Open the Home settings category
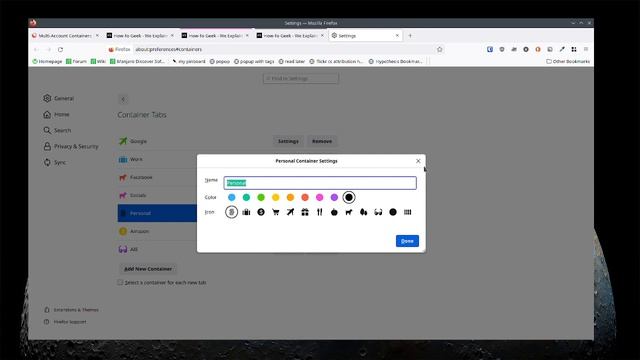 56,114
